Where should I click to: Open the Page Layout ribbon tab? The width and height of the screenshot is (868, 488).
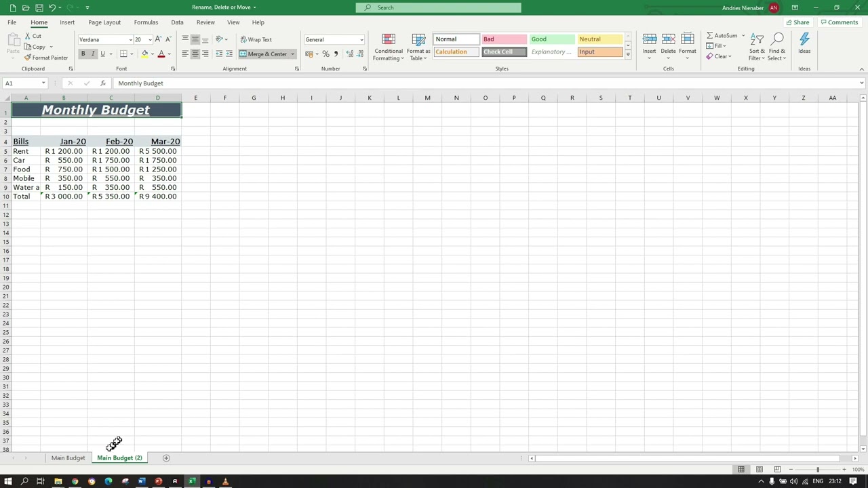(104, 22)
